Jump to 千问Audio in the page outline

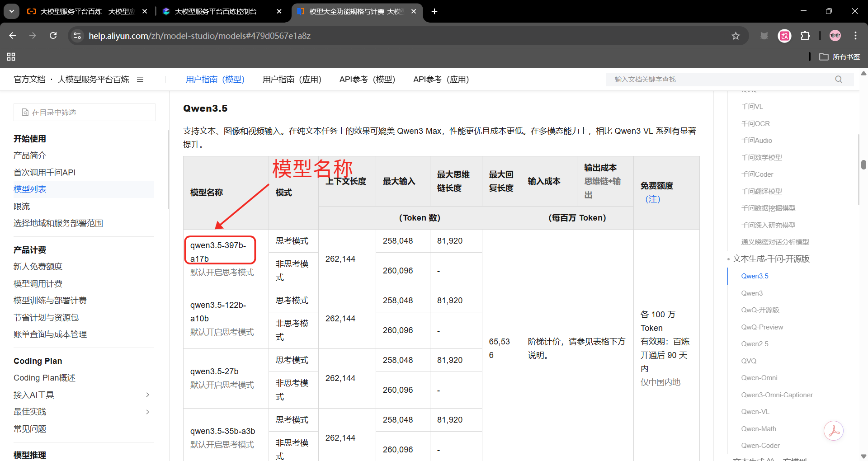pyautogui.click(x=757, y=141)
